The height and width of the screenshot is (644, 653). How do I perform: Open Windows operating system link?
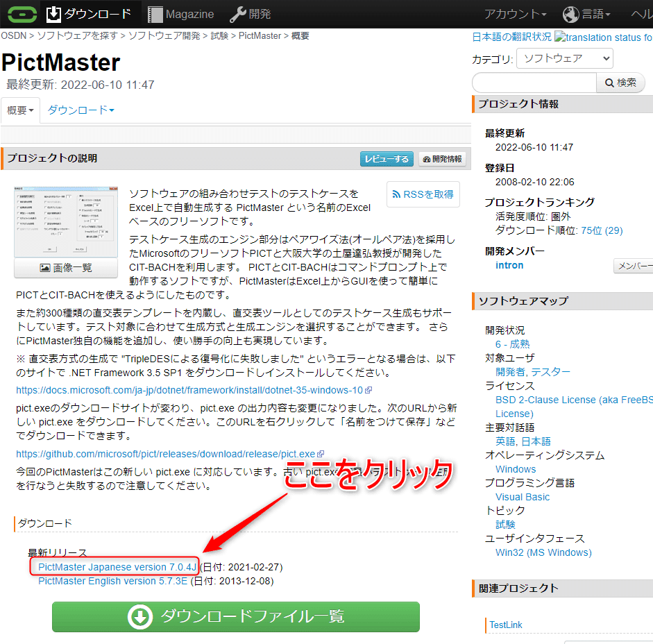tap(516, 469)
